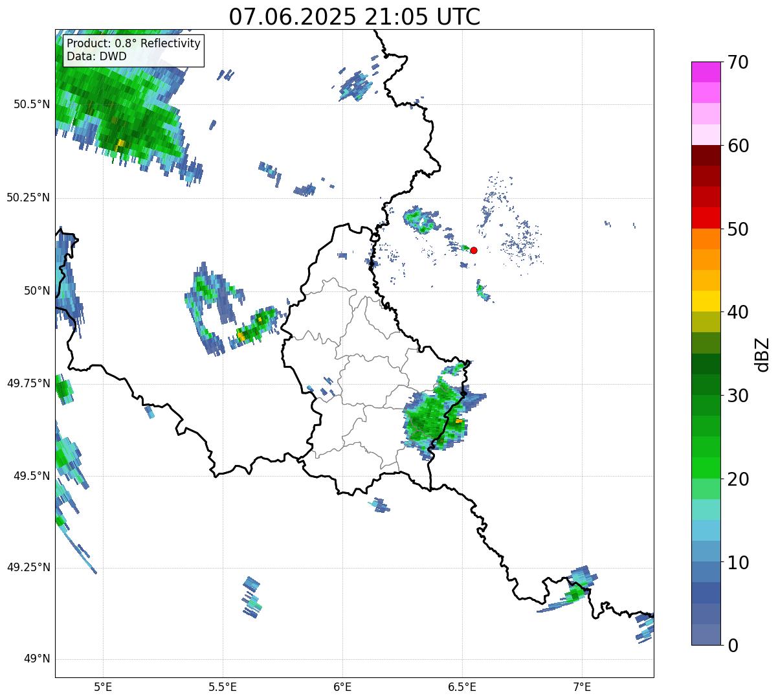This screenshot has width=778, height=700.
Task: Click the 49°N latitude label
Action: [36, 659]
